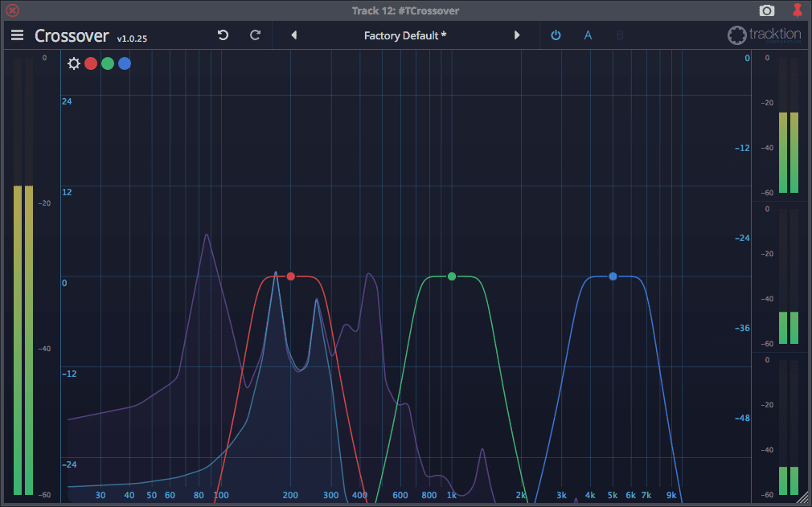This screenshot has height=507, width=812.
Task: Select the previous preset arrow
Action: tap(293, 35)
